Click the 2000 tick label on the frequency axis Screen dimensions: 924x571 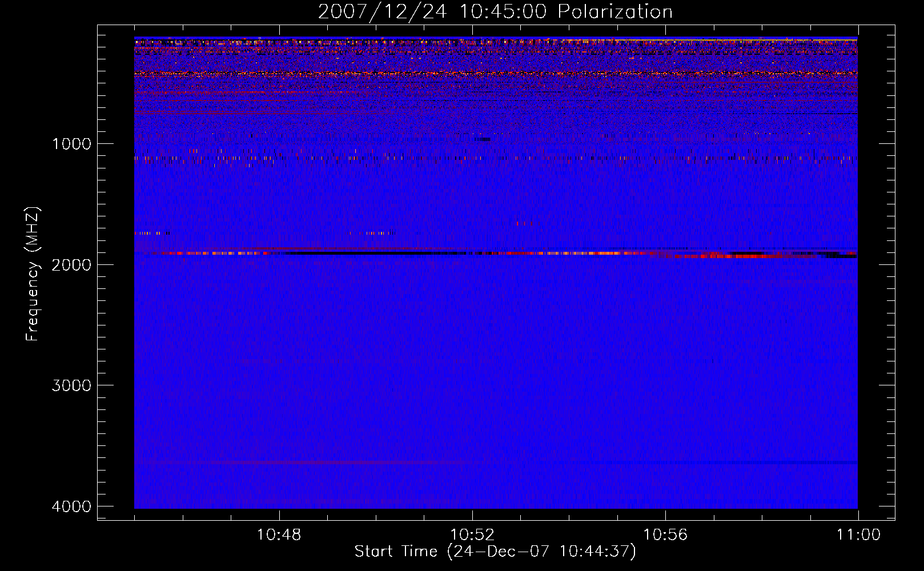click(x=71, y=264)
